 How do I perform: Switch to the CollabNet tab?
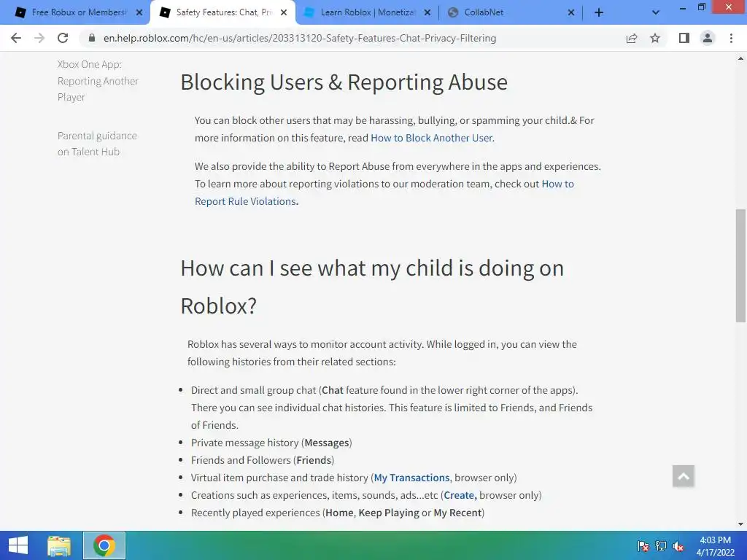[510, 12]
